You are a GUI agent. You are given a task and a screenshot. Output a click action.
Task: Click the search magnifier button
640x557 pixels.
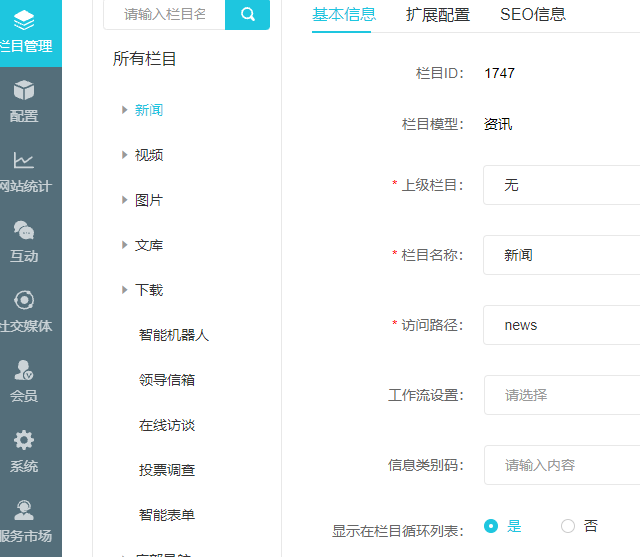point(247,14)
